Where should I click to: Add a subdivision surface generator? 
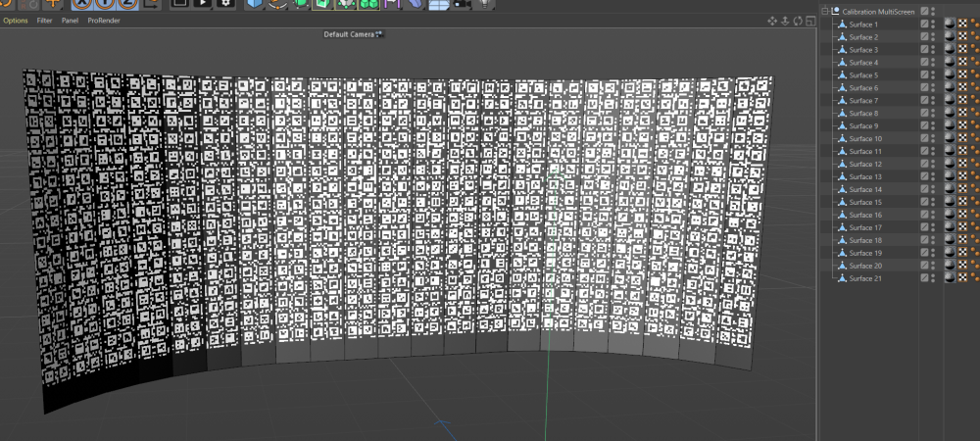pyautogui.click(x=301, y=3)
